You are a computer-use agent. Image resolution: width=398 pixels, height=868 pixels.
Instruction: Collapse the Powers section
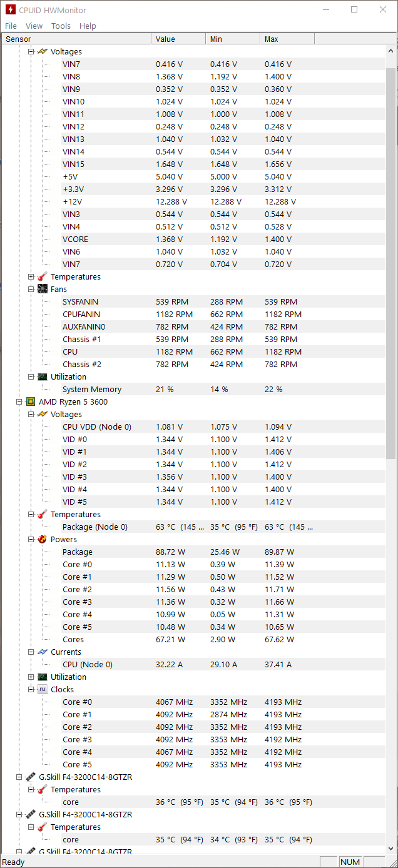(31, 539)
